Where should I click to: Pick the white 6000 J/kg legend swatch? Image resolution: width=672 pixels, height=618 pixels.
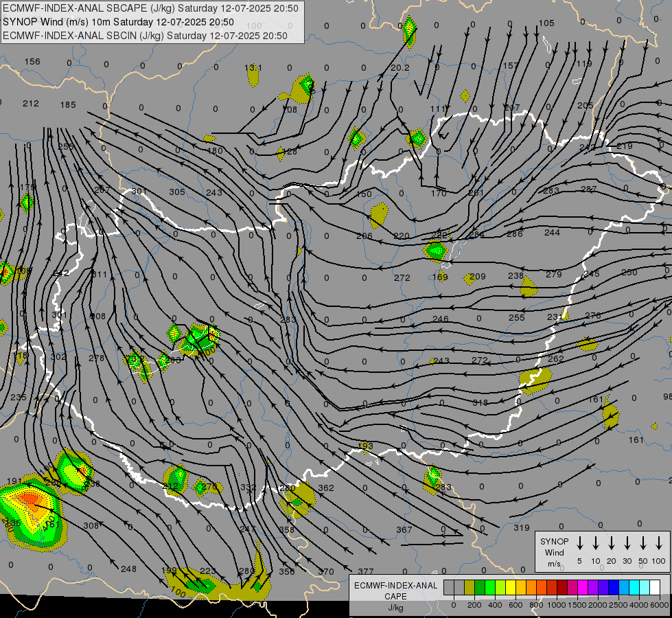click(x=654, y=587)
